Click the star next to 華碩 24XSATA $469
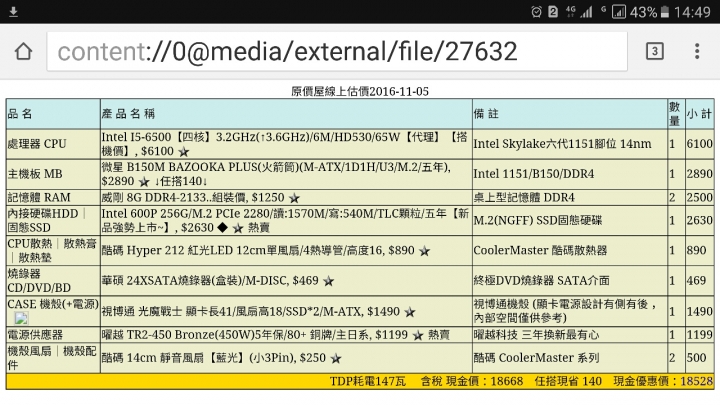 [x=328, y=281]
